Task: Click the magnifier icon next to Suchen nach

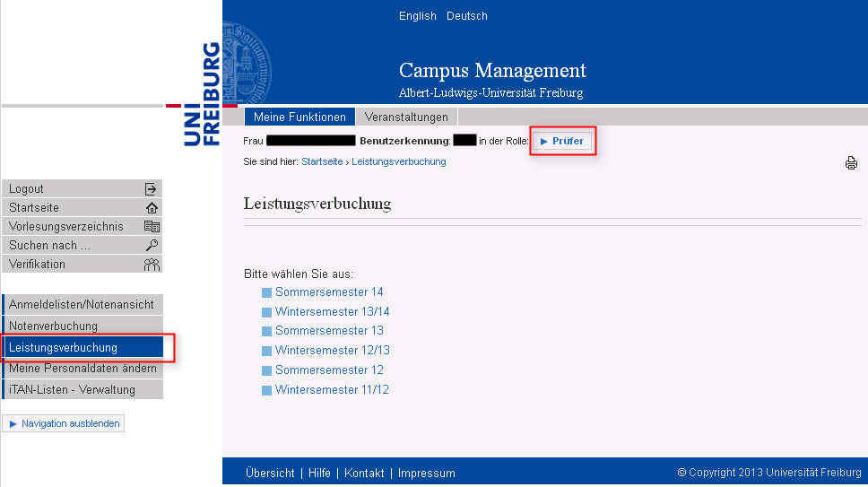Action: coord(152,245)
